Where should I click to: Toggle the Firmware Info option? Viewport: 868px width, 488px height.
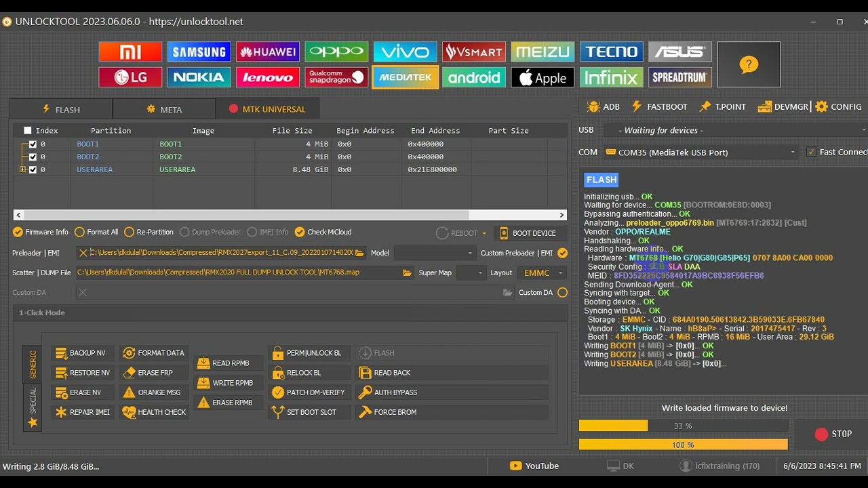click(x=41, y=232)
